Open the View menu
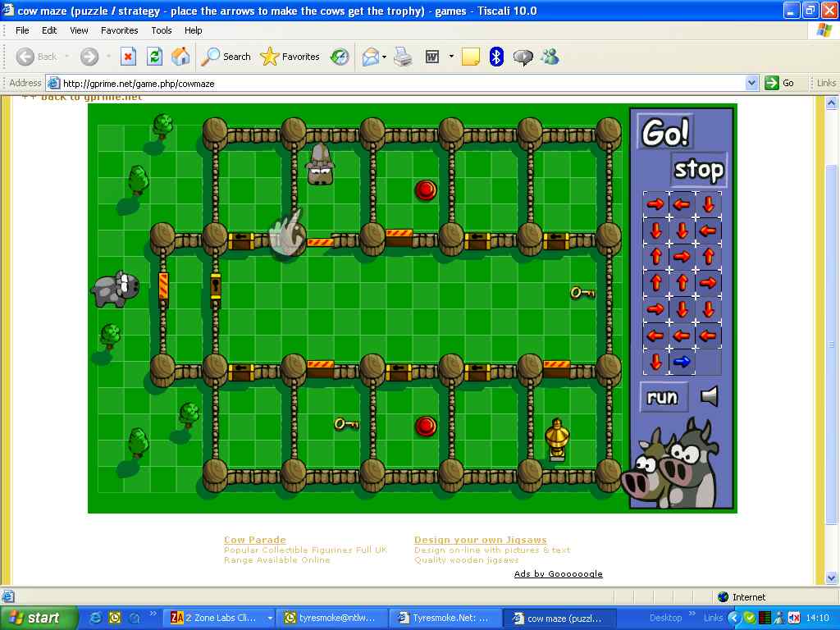The image size is (840, 630). 79,30
